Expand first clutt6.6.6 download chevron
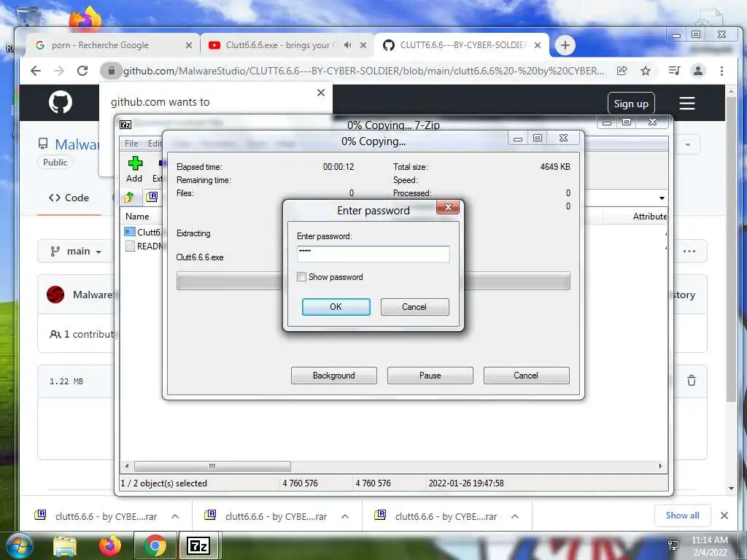Screen dimensions: 747x560 coord(175,516)
